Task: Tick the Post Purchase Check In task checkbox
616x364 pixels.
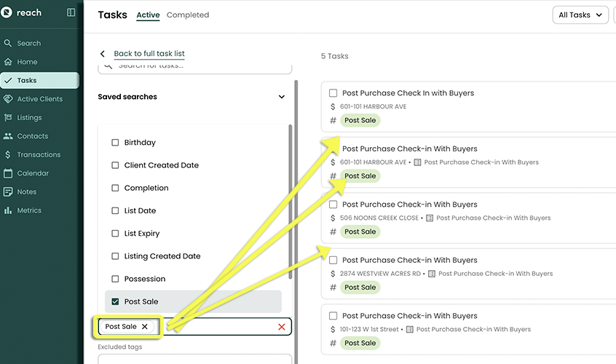Action: (x=333, y=93)
